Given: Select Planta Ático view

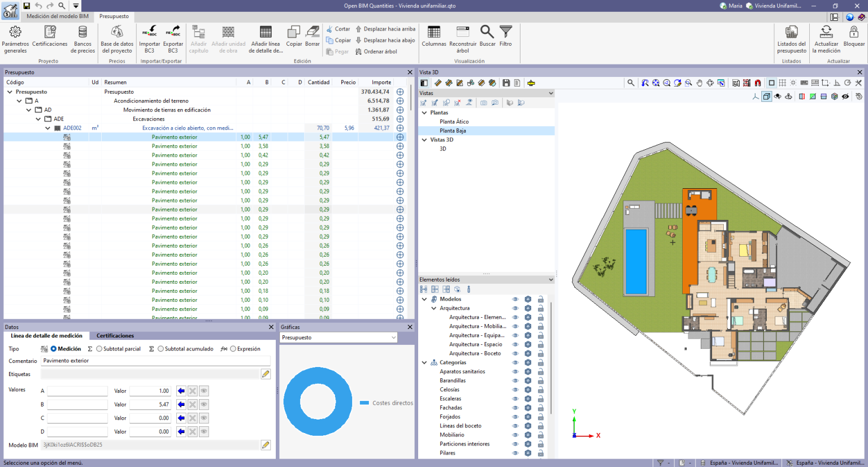Looking at the screenshot, I should (454, 122).
